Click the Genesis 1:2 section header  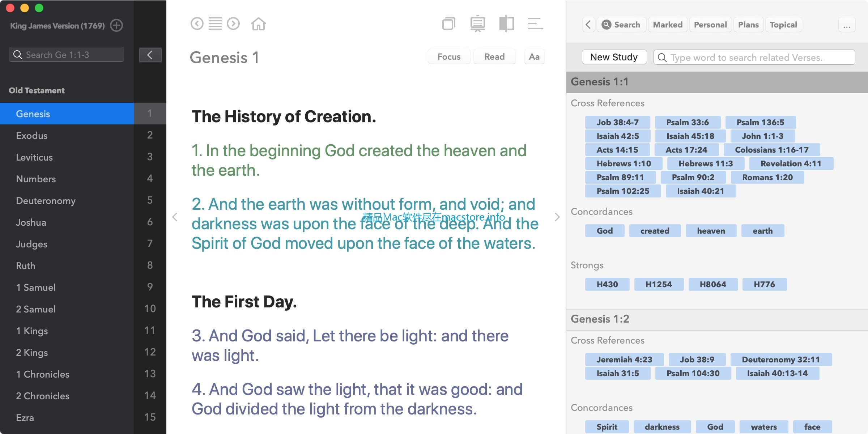point(717,319)
